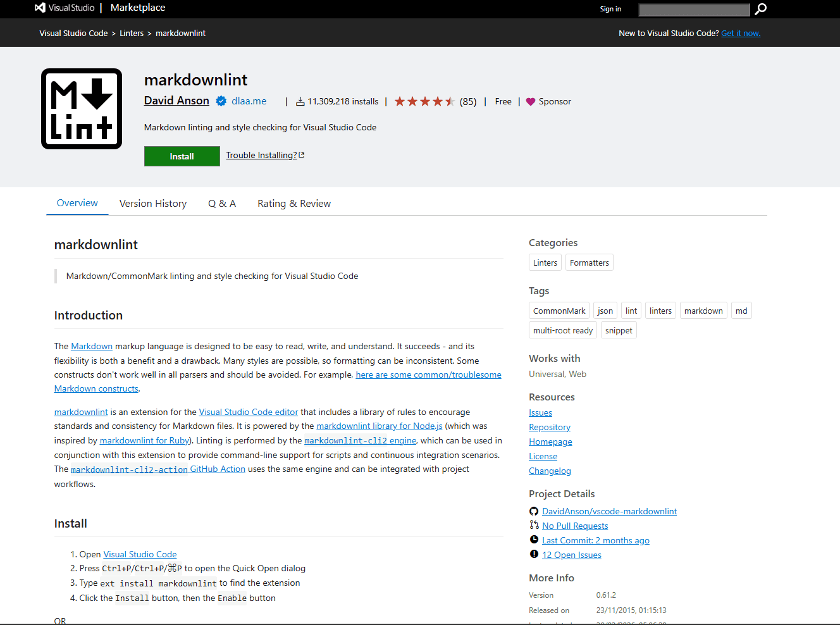The width and height of the screenshot is (840, 625).
Task: Switch to the Version History tab
Action: (x=153, y=204)
